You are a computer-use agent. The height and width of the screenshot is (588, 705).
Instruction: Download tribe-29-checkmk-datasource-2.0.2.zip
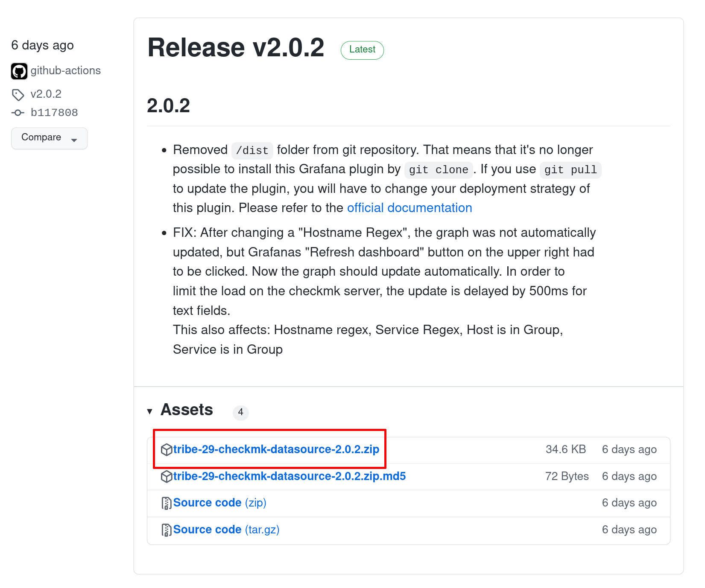coord(276,449)
